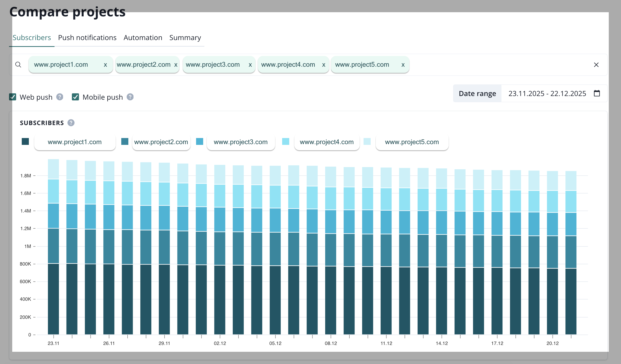Toggle www.project2.com series in chart legend
The width and height of the screenshot is (621, 364).
click(161, 142)
